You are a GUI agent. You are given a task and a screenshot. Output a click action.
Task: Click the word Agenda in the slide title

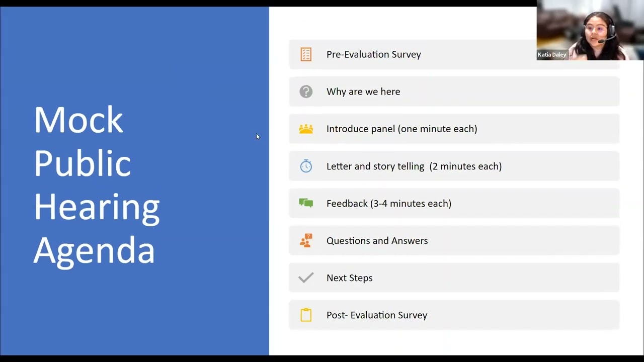pyautogui.click(x=94, y=250)
